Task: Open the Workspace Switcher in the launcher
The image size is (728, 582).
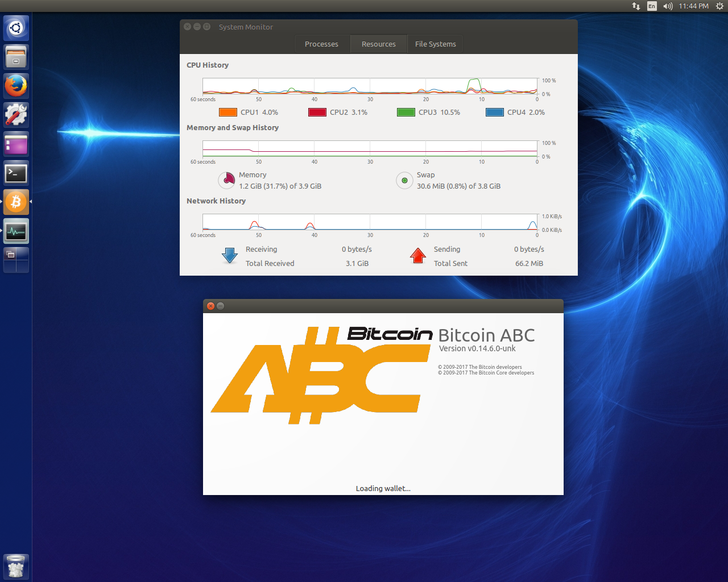Action: [15, 259]
